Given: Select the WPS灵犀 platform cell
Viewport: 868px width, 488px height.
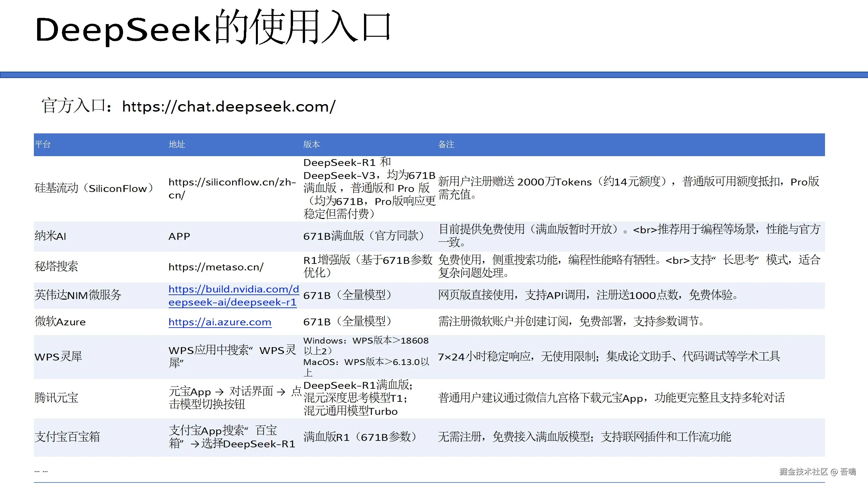Looking at the screenshot, I should click(x=58, y=357).
